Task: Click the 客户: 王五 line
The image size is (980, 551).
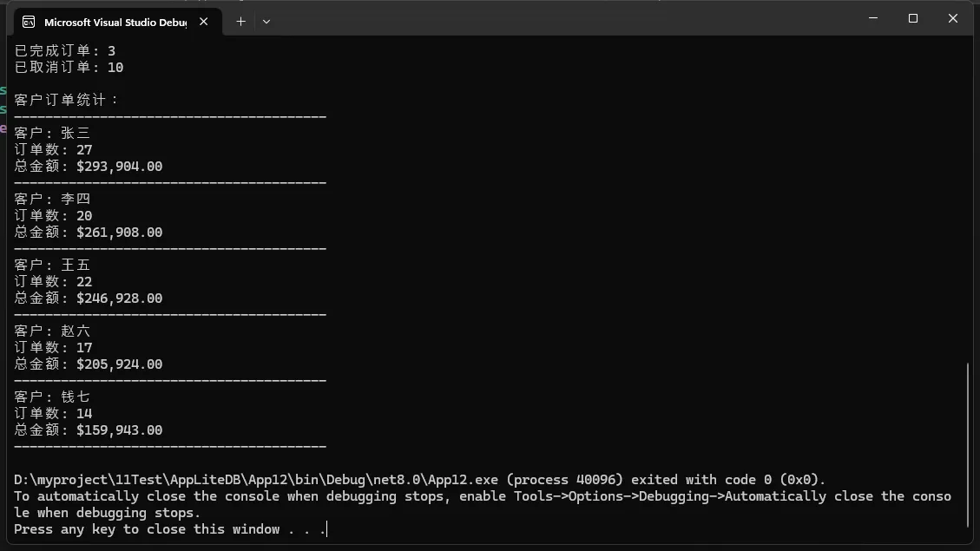Action: 52,265
